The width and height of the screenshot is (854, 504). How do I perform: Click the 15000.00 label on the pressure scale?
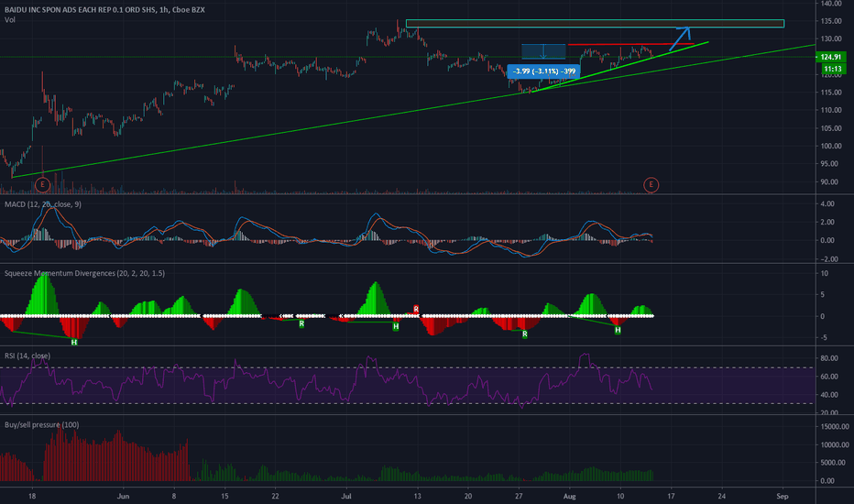pos(835,427)
